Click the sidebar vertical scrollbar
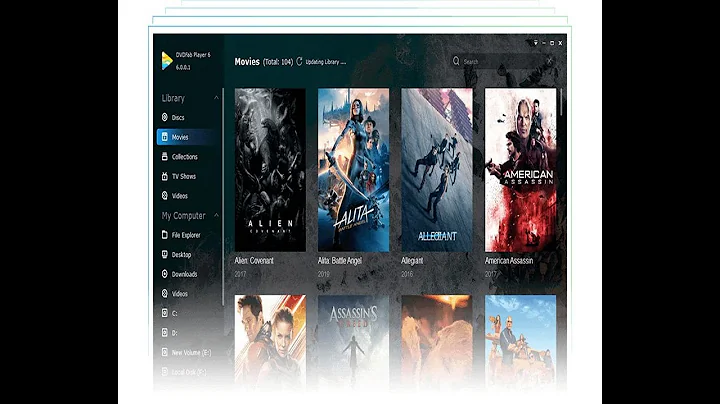The width and height of the screenshot is (720, 404). 223,197
